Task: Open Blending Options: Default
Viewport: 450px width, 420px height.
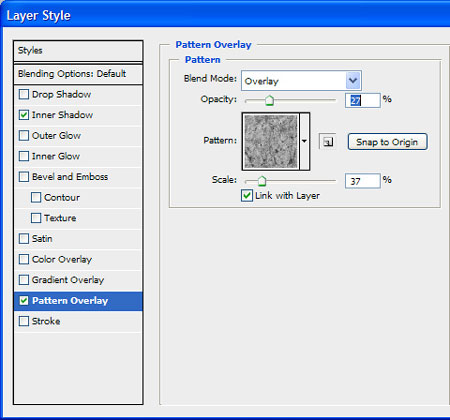Action: coord(78,74)
